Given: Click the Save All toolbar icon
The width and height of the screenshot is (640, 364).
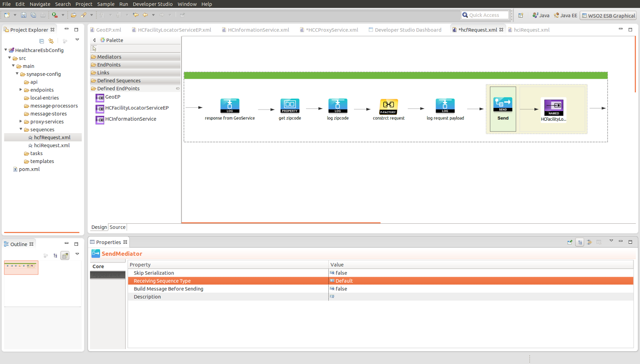Looking at the screenshot, I should [33, 15].
